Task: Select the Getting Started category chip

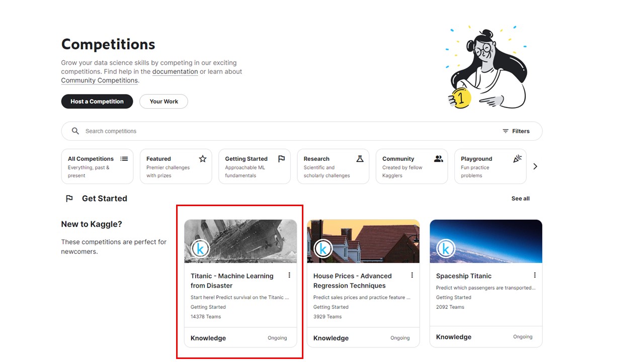Action: (x=254, y=166)
